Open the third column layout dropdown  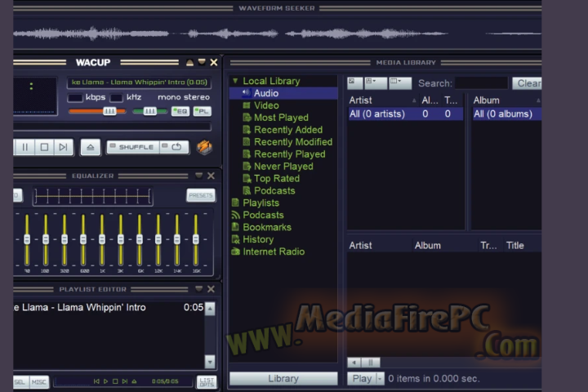click(400, 83)
